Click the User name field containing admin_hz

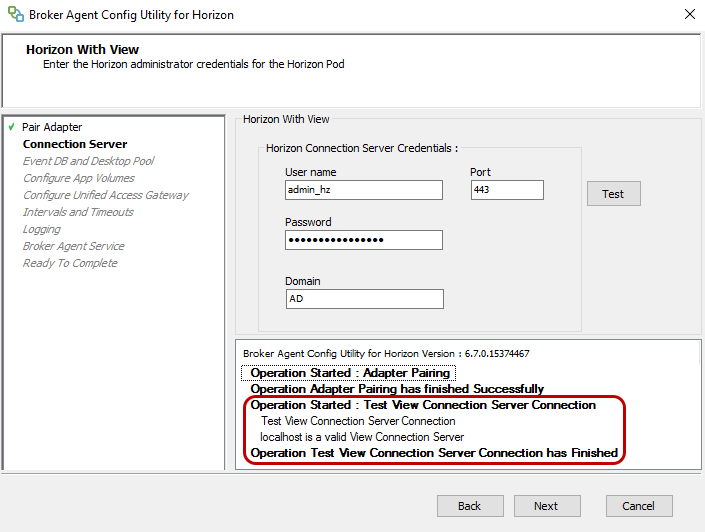point(363,190)
